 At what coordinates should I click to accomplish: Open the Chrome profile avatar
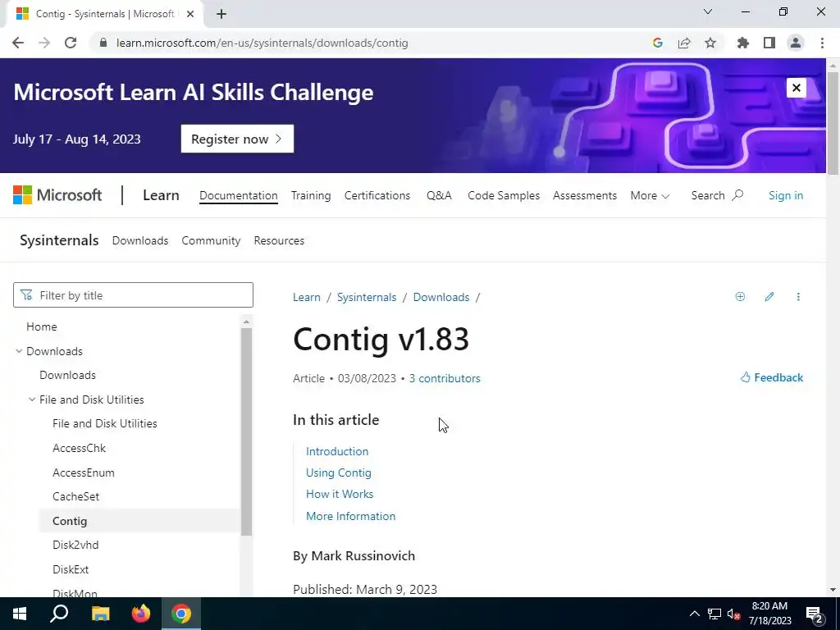[796, 43]
